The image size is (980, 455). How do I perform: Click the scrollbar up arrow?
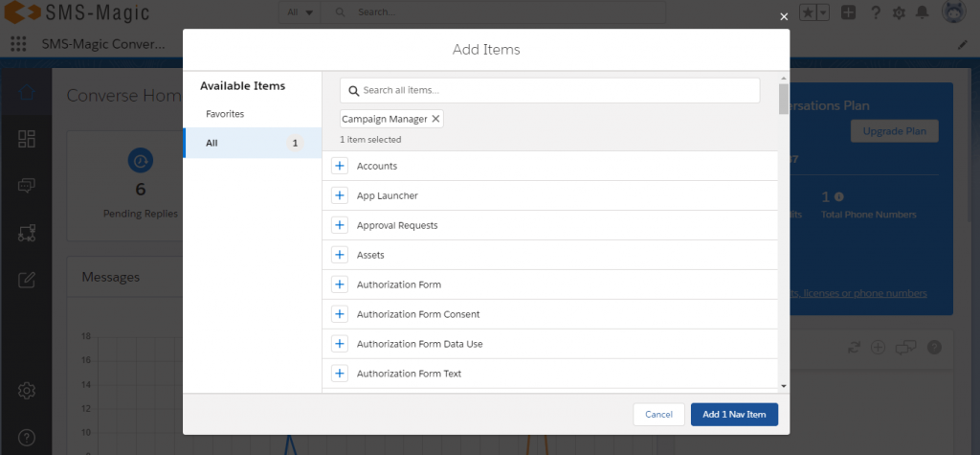click(784, 79)
